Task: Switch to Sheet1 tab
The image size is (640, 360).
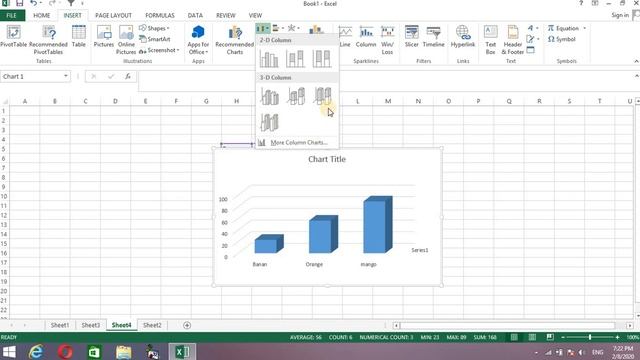Action: pyautogui.click(x=60, y=325)
